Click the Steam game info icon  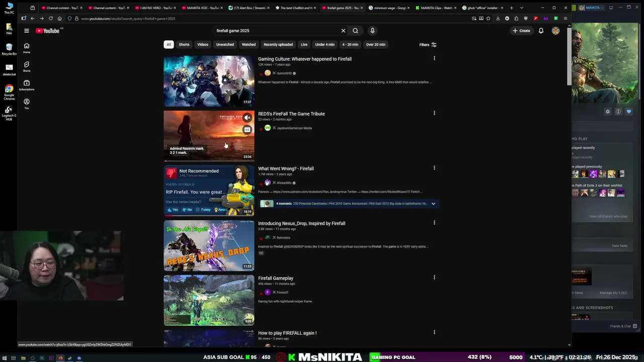[x=618, y=112]
